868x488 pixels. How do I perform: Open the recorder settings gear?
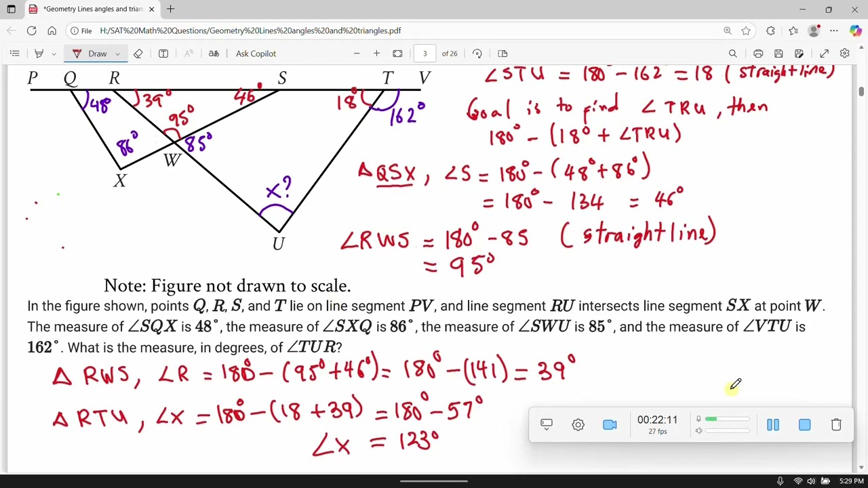[578, 424]
